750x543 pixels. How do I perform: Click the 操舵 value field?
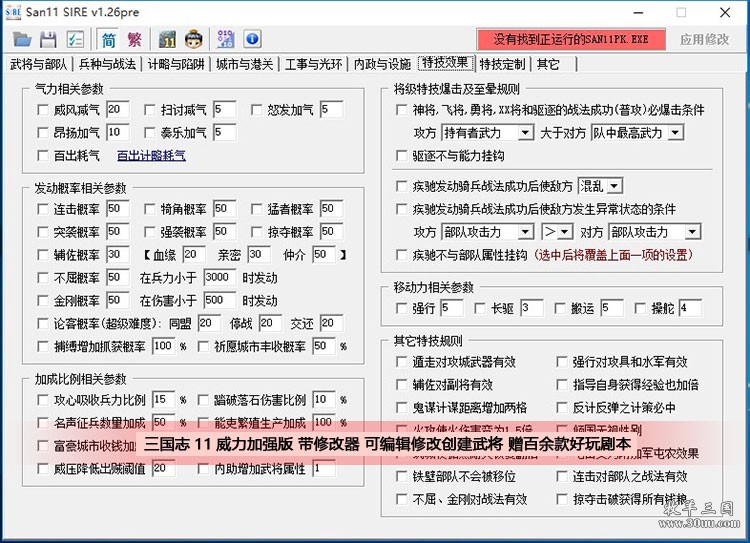click(x=690, y=308)
